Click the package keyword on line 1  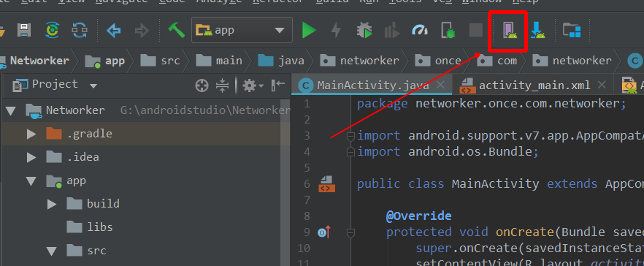tap(383, 103)
